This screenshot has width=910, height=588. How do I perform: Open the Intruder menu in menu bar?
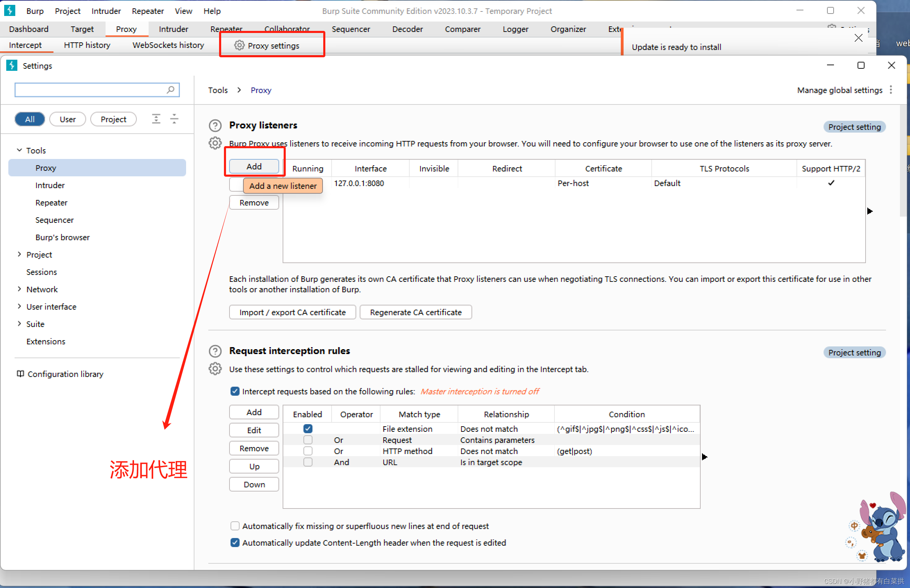click(x=106, y=11)
